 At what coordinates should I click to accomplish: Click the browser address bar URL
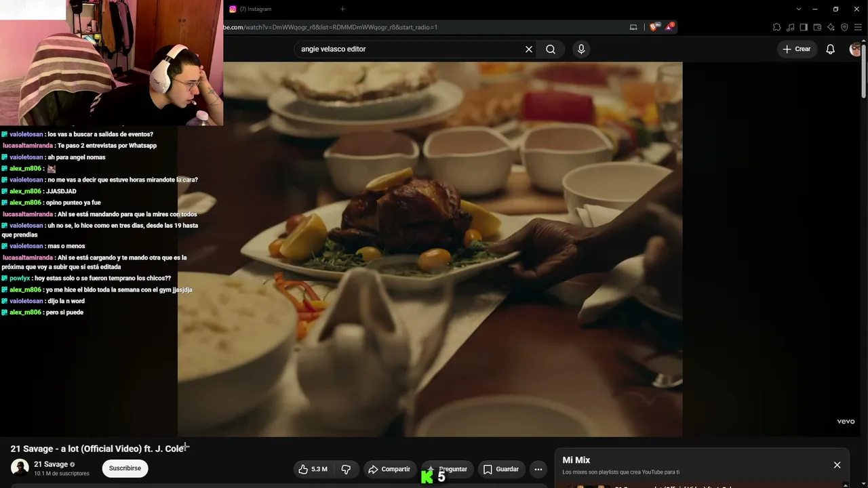coord(331,27)
